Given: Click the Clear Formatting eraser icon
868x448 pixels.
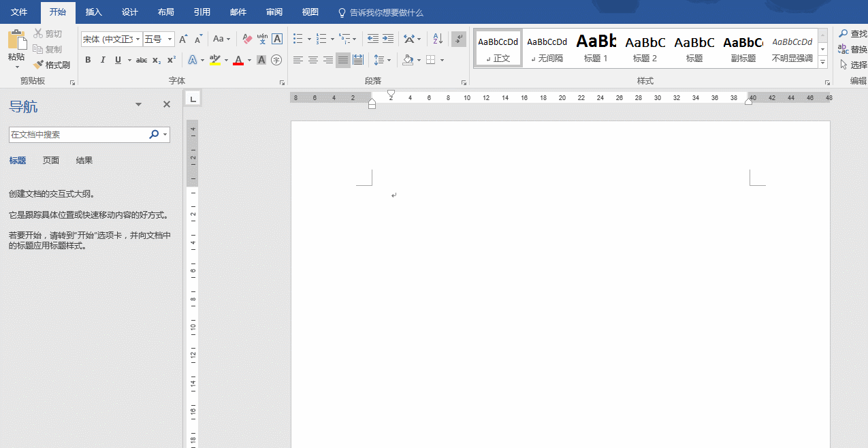Looking at the screenshot, I should (x=247, y=39).
